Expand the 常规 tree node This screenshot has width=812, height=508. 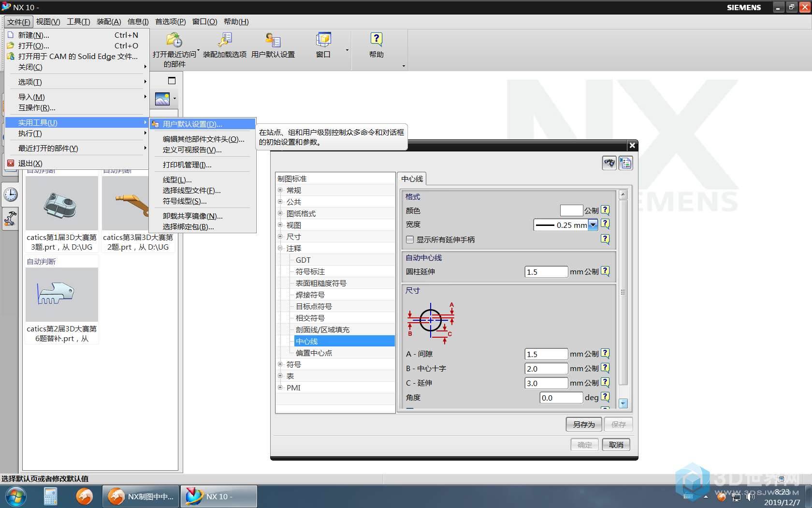point(280,190)
